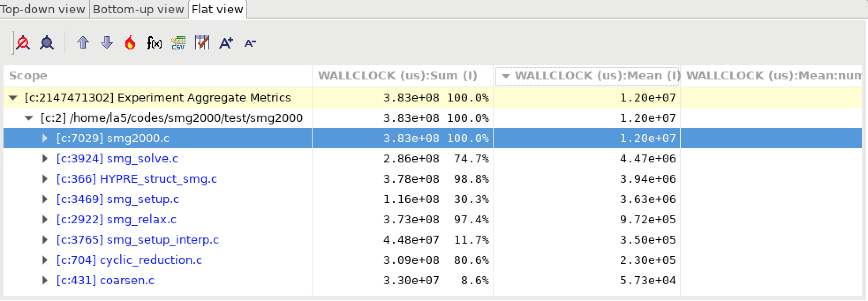Open the derived metric f(x) tool
Image resolution: width=868 pixels, height=301 pixels.
tap(154, 43)
